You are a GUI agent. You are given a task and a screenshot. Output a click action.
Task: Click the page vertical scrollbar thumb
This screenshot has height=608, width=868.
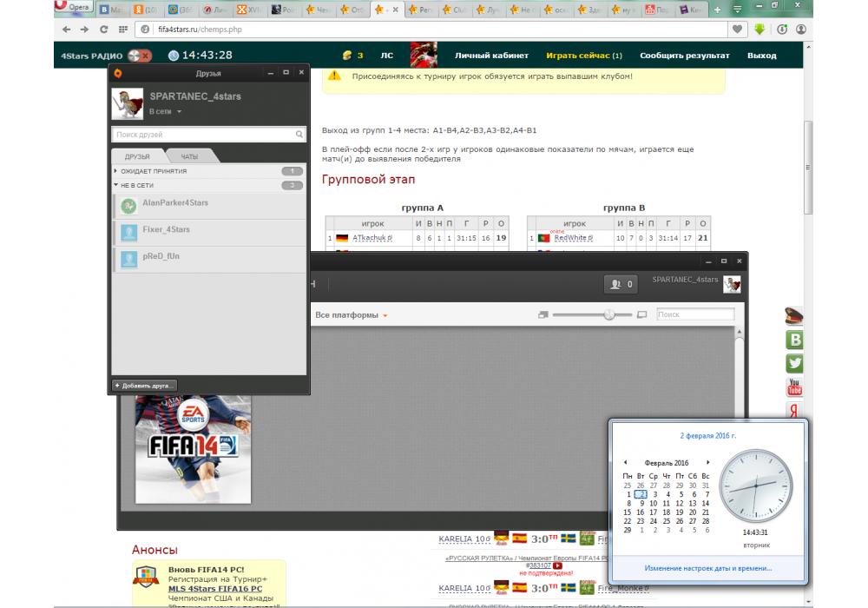click(x=808, y=167)
